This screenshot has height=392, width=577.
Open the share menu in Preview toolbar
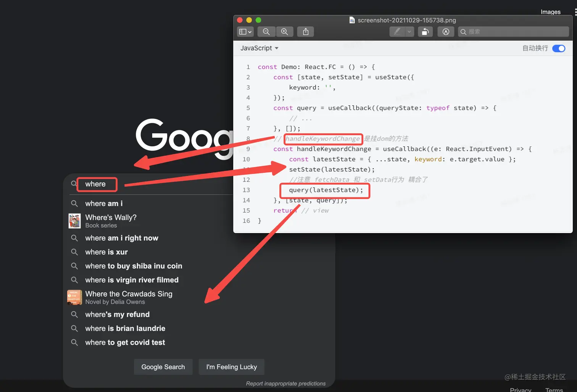click(x=306, y=32)
